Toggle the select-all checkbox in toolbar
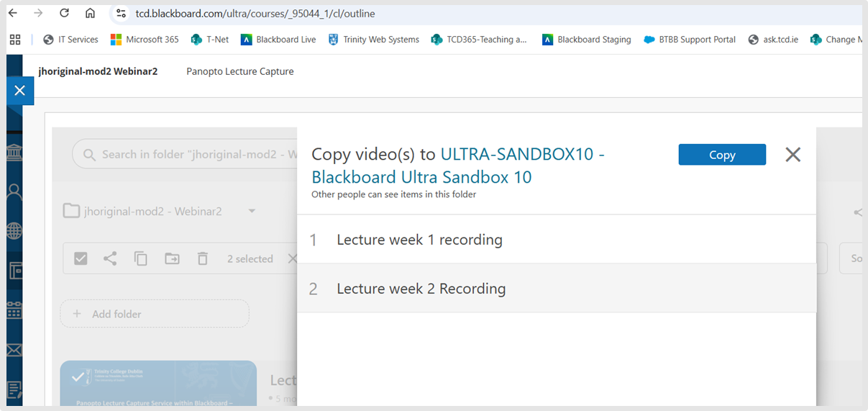 pyautogui.click(x=81, y=258)
